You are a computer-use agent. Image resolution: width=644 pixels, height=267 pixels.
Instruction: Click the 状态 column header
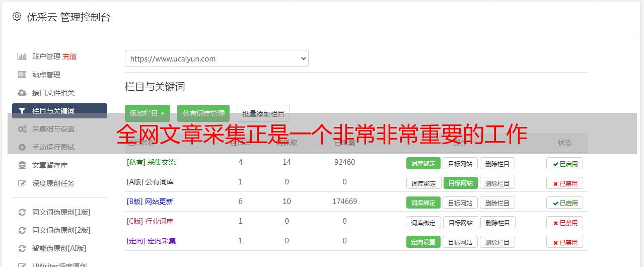click(565, 143)
